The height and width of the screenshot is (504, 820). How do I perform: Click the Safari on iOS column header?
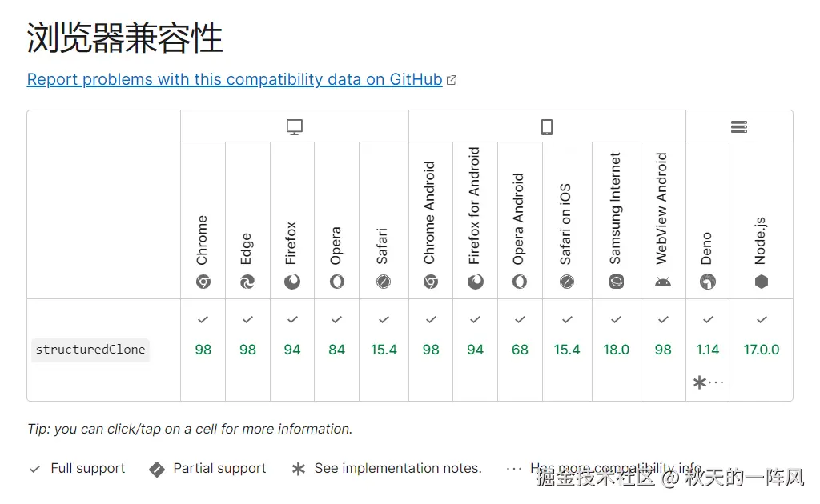click(566, 224)
